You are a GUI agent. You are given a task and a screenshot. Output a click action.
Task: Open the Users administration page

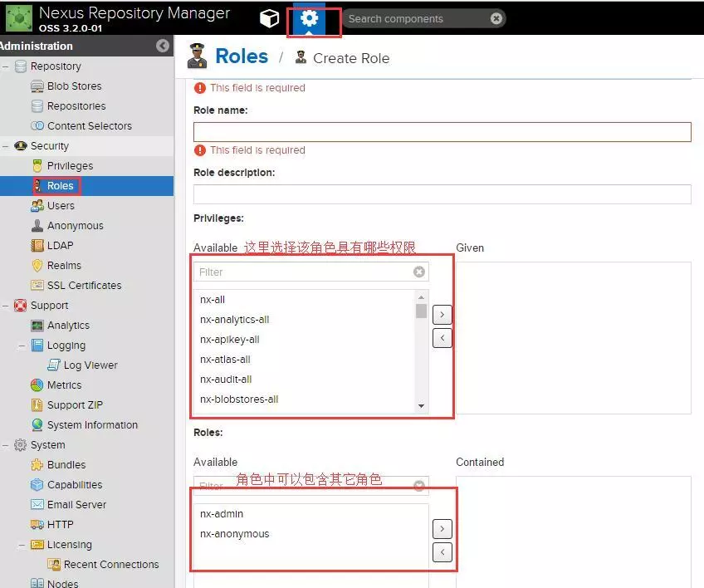(86, 206)
